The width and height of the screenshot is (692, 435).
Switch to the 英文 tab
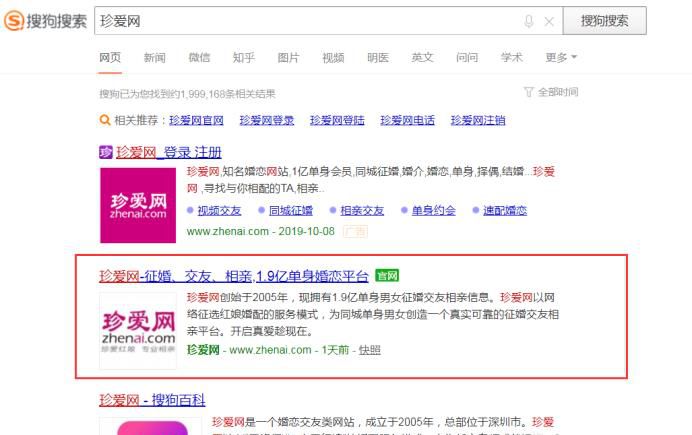(x=422, y=57)
